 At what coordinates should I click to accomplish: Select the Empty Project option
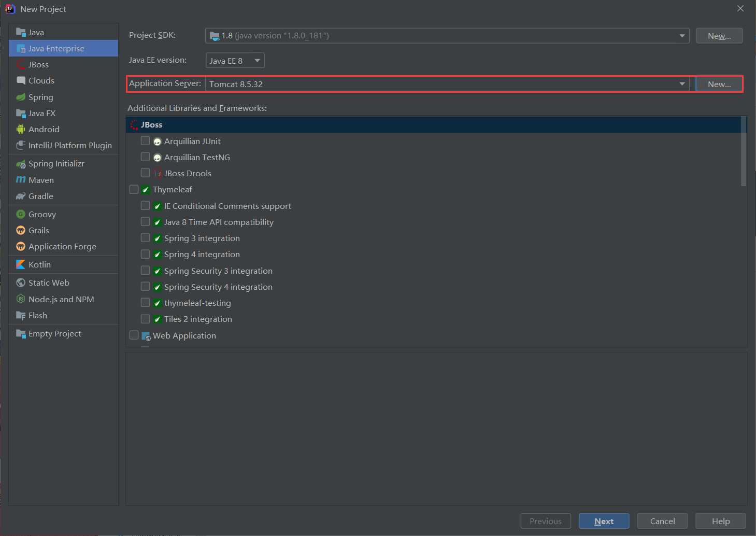64,333
